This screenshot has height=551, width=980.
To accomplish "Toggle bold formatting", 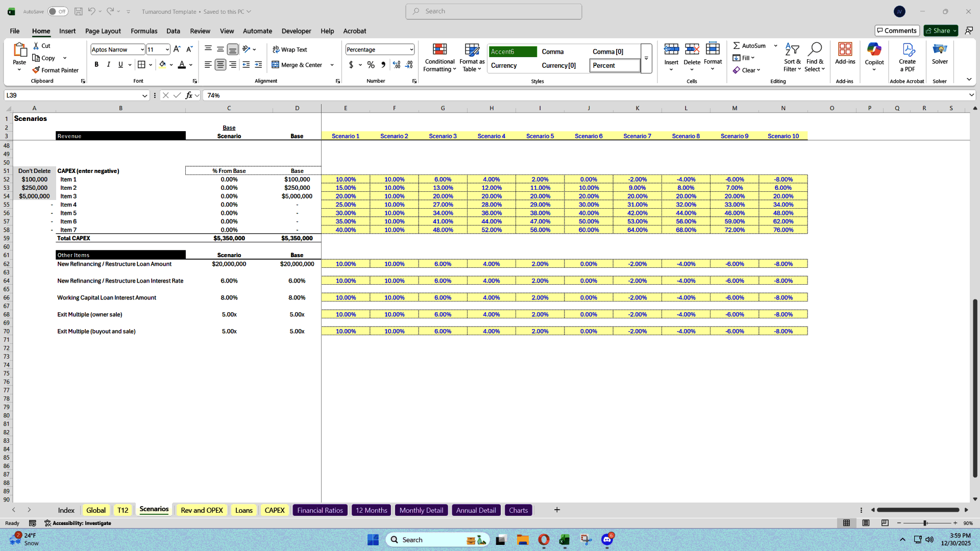I will [96, 64].
